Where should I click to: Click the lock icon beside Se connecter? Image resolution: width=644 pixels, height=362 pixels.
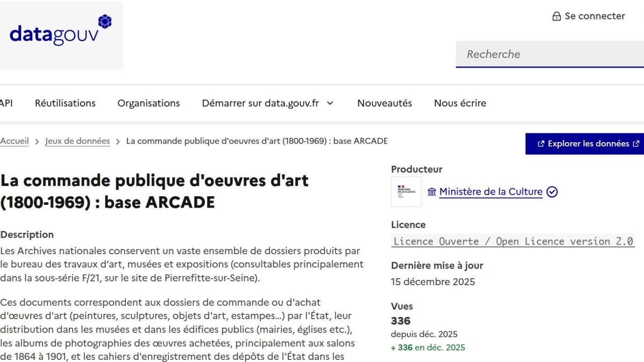click(556, 17)
